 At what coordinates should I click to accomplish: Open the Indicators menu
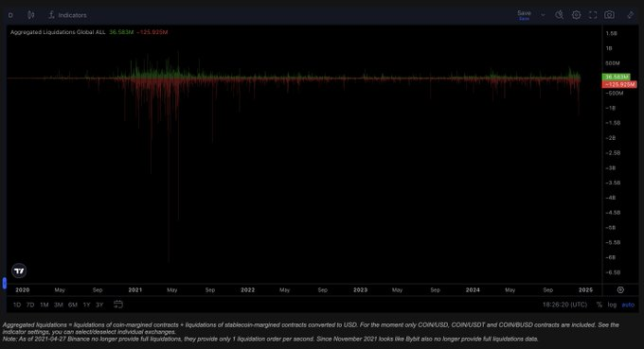[x=68, y=15]
